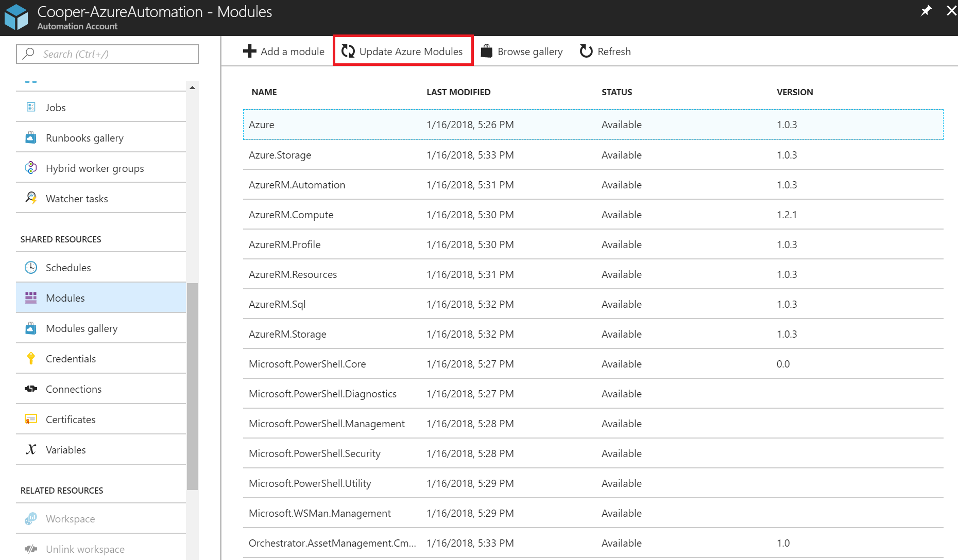Click the Variables x icon
Image resolution: width=958 pixels, height=560 pixels.
click(31, 449)
